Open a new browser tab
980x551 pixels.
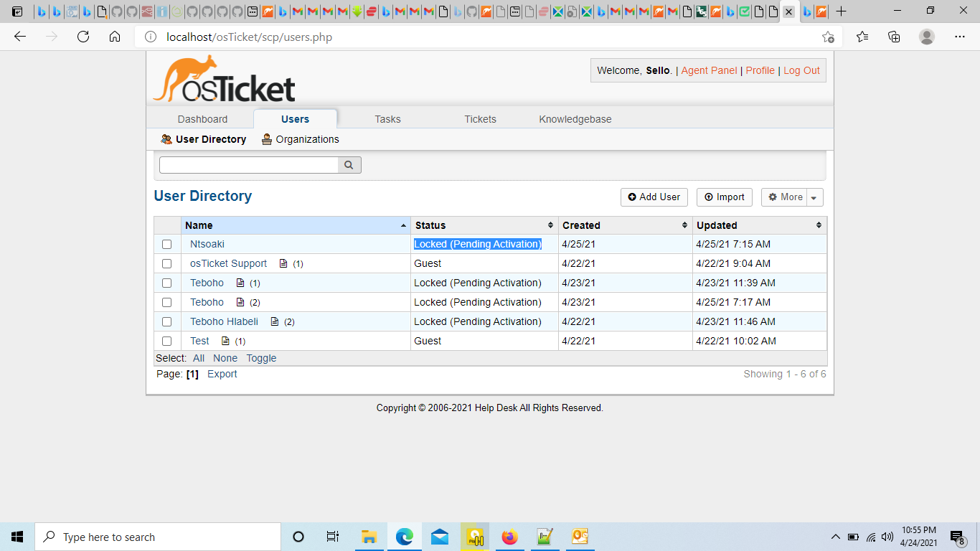click(842, 11)
